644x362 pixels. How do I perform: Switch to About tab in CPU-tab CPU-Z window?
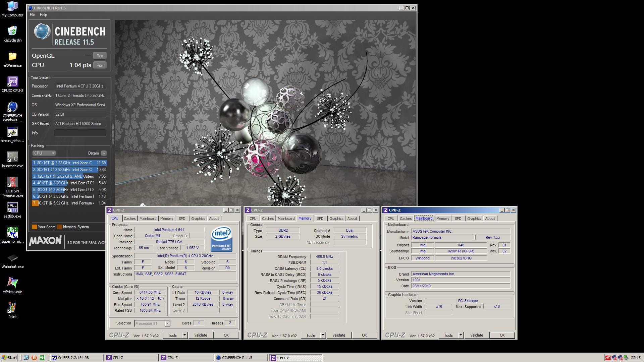click(x=214, y=219)
